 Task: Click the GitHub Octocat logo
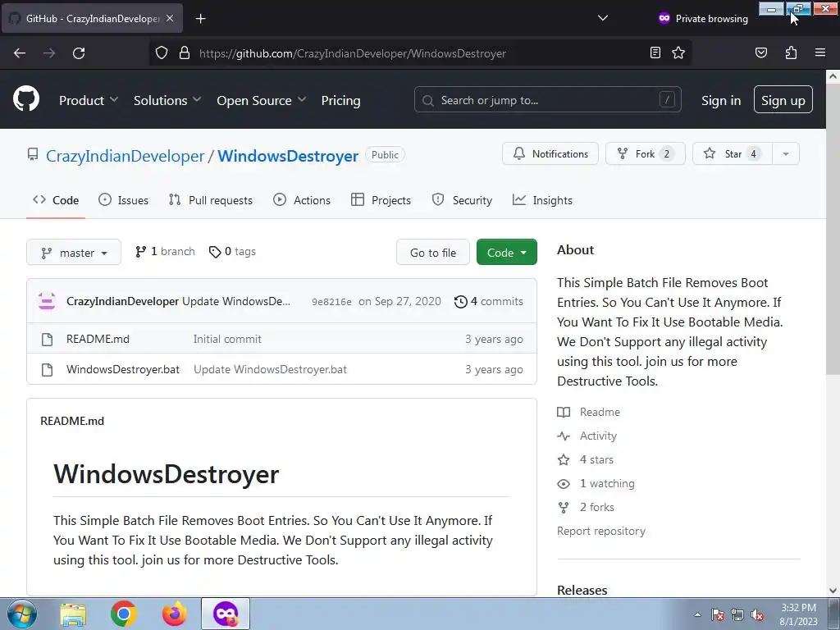point(25,99)
